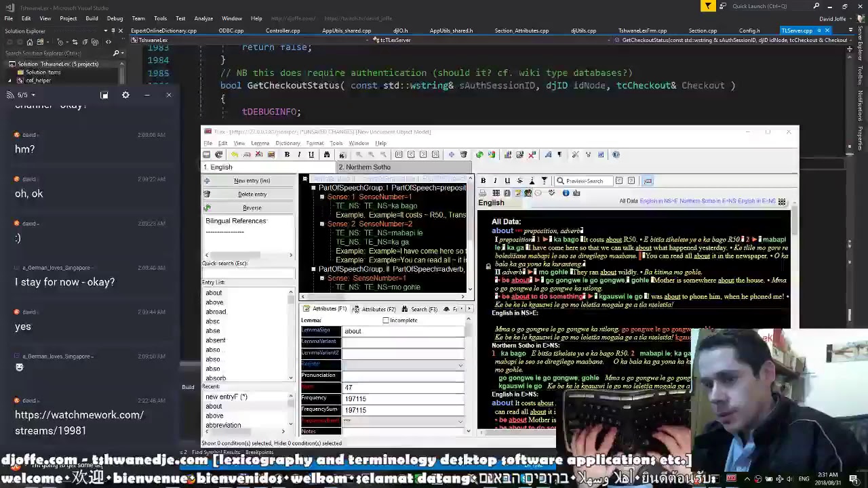Toggle bold in TLex main toolbar
Screen dimensions: 868x488
pos(287,155)
